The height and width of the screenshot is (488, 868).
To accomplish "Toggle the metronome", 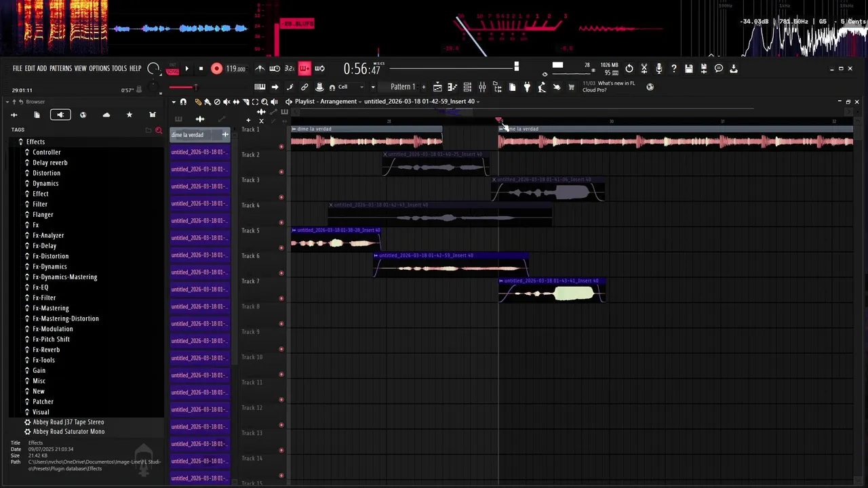I will pos(260,68).
